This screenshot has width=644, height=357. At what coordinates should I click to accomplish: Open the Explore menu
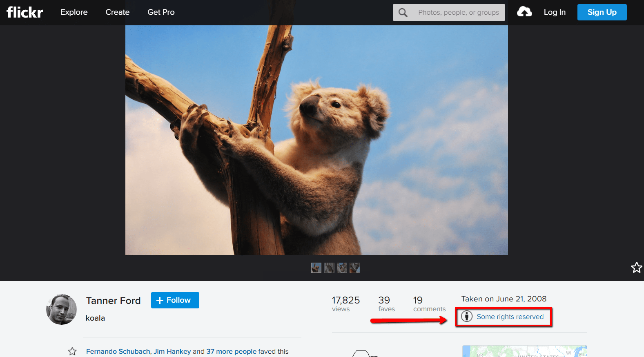click(74, 12)
